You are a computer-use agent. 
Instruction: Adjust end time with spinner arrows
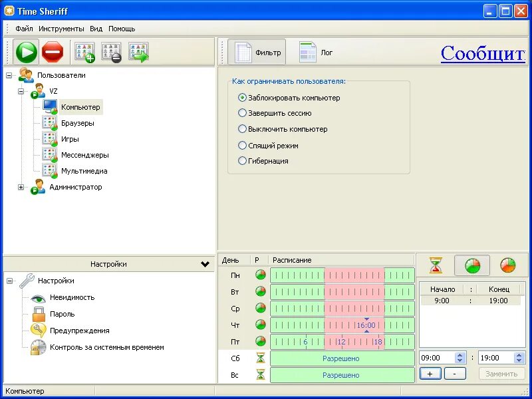pyautogui.click(x=519, y=358)
